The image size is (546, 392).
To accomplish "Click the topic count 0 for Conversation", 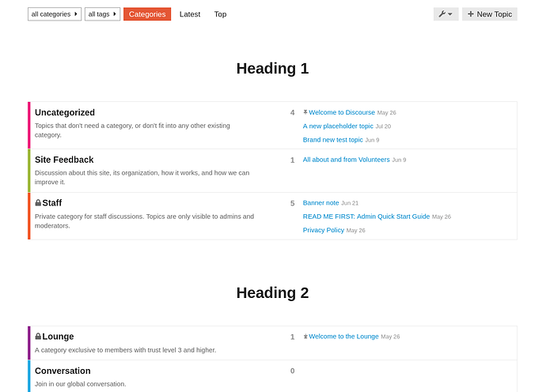I will [x=293, y=371].
